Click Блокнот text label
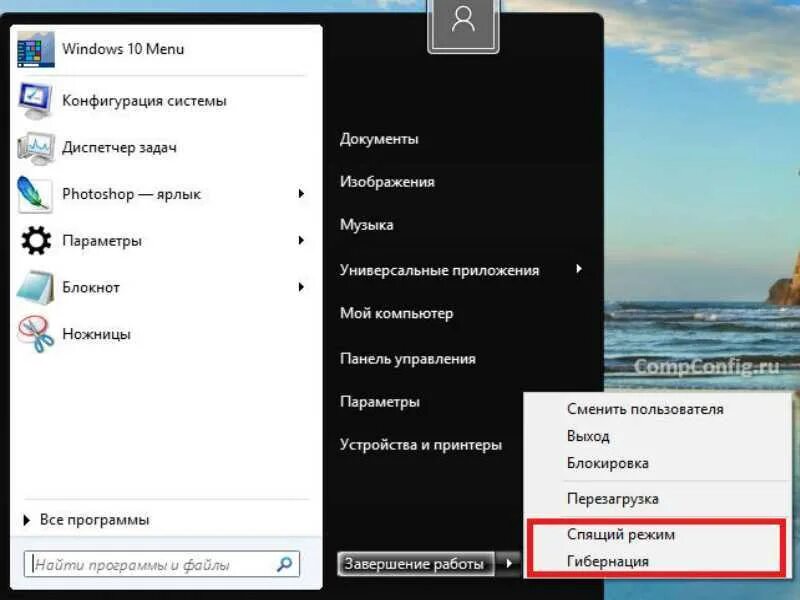800x600 pixels. [91, 287]
